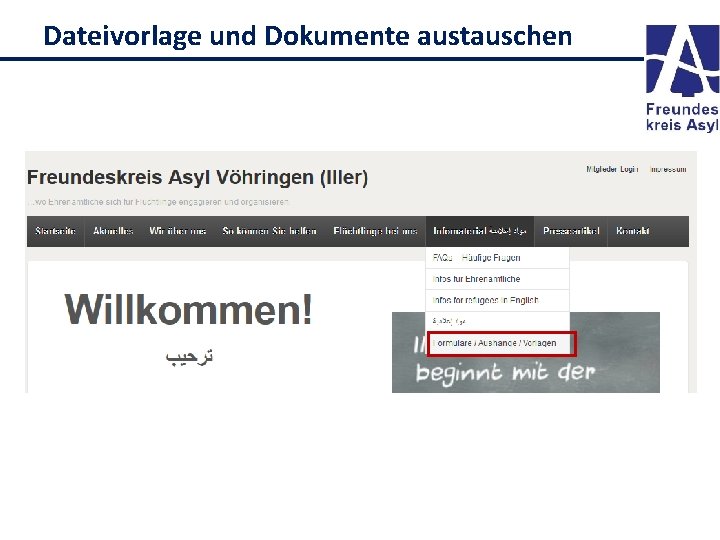Viewport: 720px width, 540px height.
Task: Expand the Infomaterial dropdown menu
Action: [x=480, y=231]
